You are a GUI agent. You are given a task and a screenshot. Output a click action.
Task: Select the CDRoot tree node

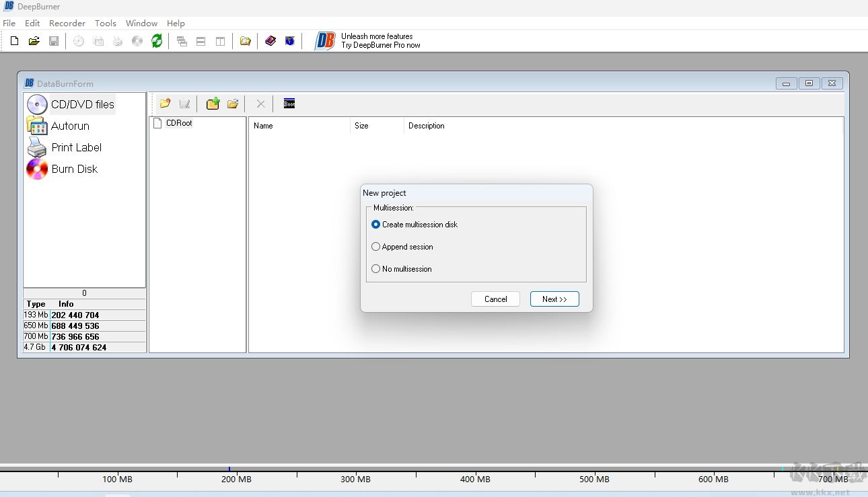point(179,123)
